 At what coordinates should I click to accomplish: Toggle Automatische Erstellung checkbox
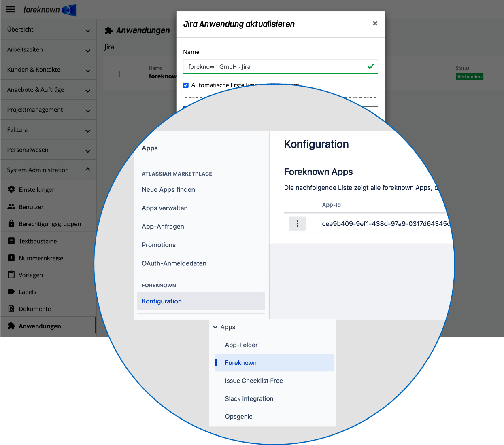tap(186, 85)
